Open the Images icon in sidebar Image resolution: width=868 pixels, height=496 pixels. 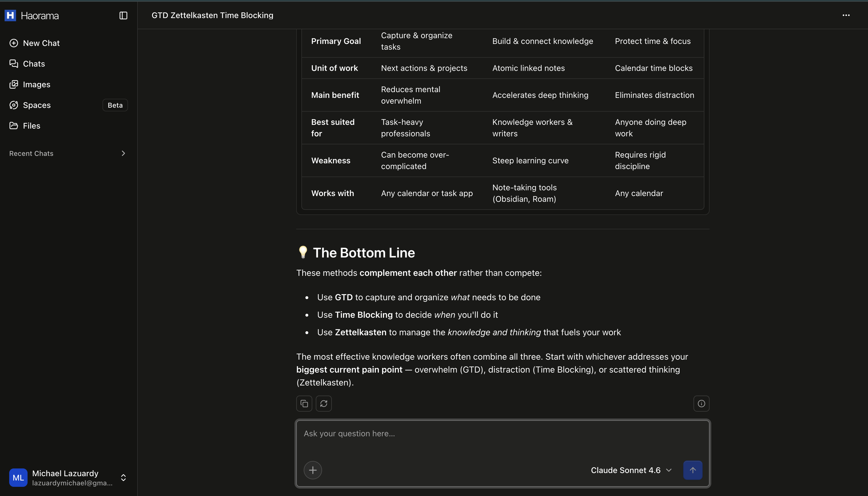13,84
